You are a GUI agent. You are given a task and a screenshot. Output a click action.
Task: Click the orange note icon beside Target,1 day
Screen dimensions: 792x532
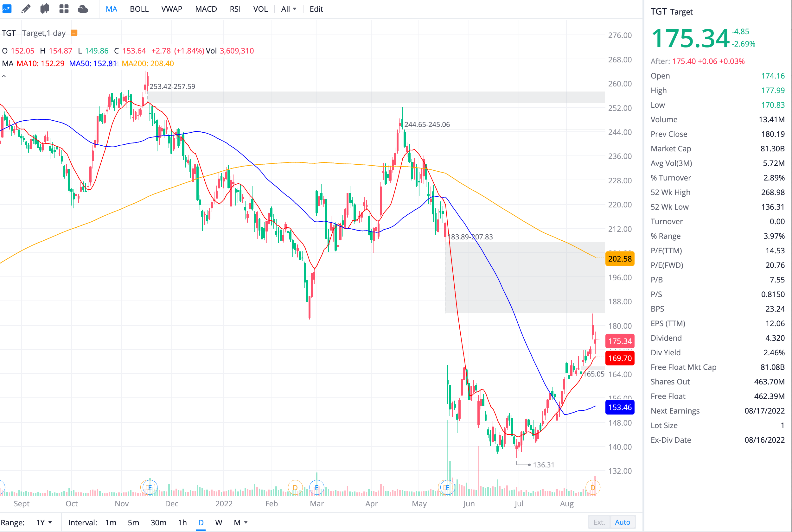tap(74, 33)
